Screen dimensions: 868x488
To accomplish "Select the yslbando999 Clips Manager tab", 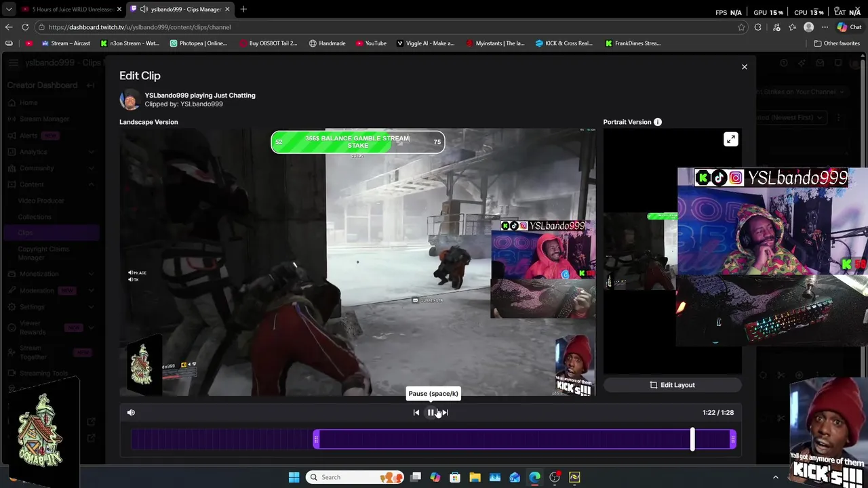I will (179, 9).
